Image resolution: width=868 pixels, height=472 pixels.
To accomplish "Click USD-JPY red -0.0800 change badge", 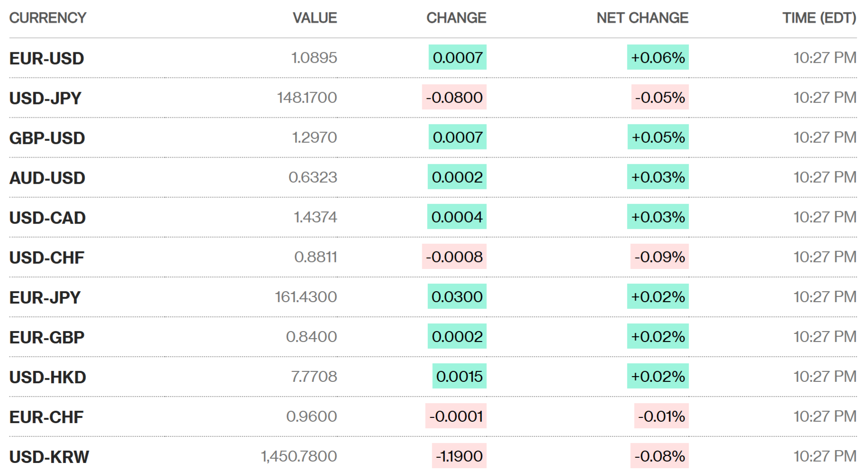I will (454, 97).
